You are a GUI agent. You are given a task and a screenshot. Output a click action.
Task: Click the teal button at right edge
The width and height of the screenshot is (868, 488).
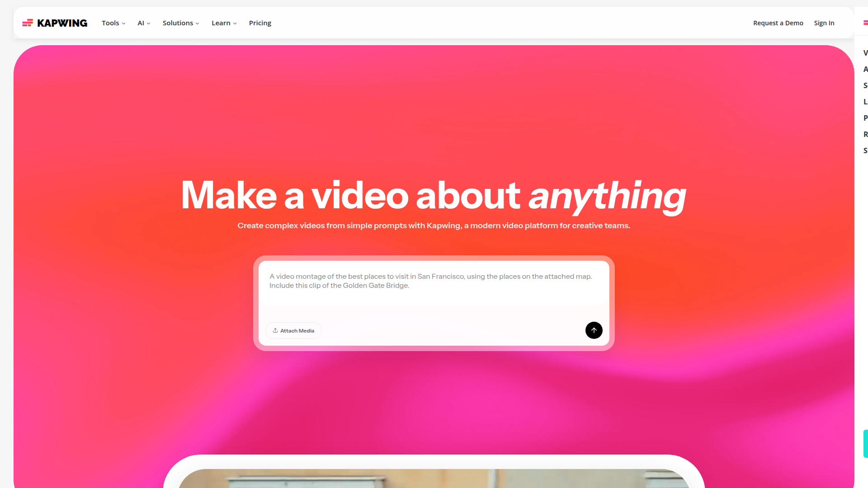click(x=865, y=443)
